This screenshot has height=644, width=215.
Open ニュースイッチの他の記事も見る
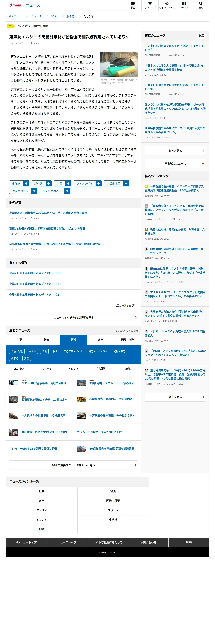pos(73,317)
